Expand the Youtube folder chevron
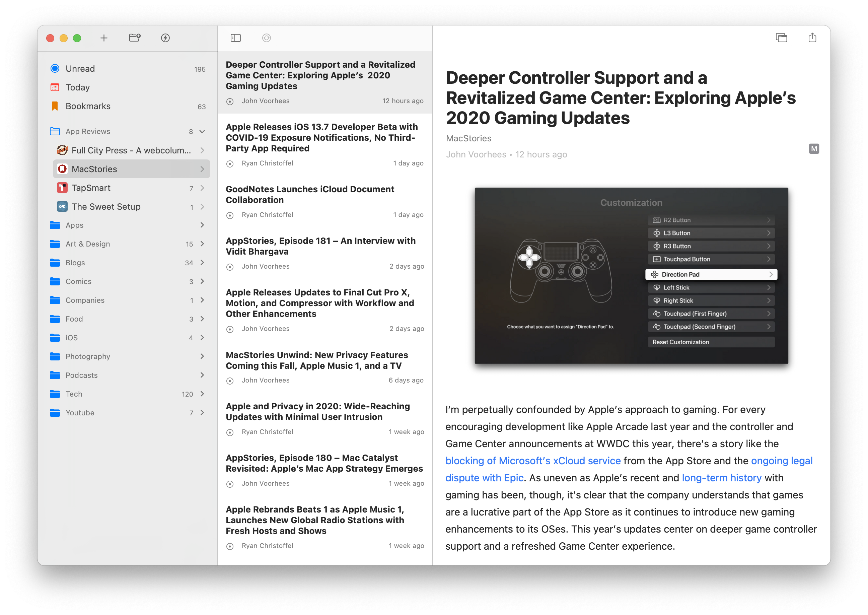The height and width of the screenshot is (615, 868). pos(202,413)
